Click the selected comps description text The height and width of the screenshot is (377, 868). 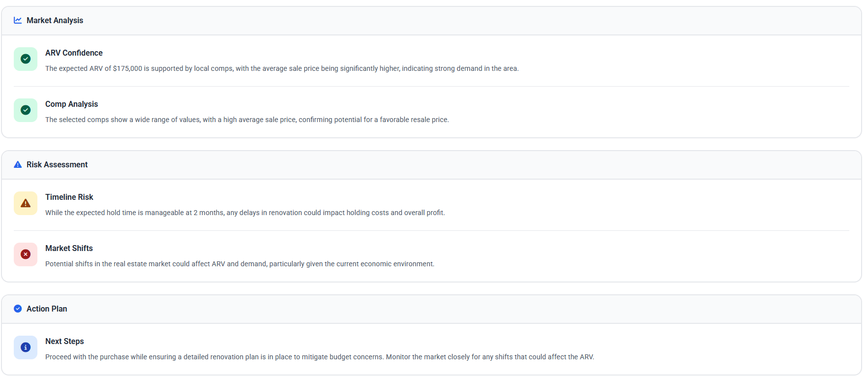(x=247, y=120)
